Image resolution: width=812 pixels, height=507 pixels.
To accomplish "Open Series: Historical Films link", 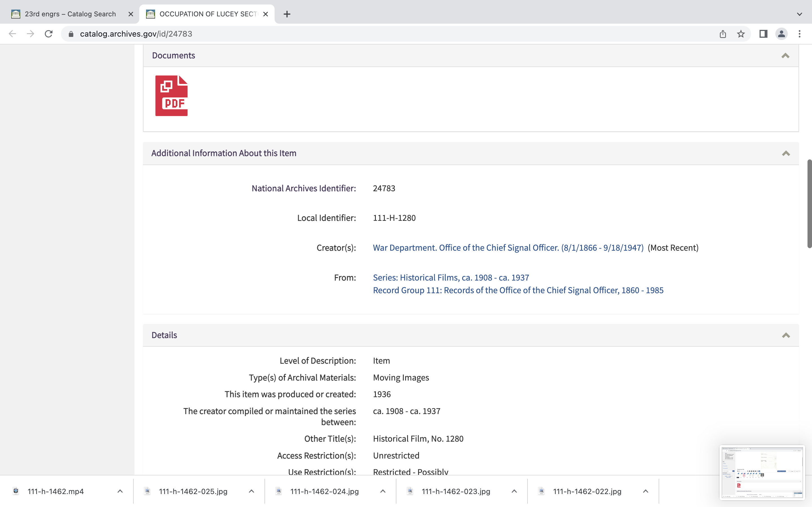I will [x=451, y=278].
